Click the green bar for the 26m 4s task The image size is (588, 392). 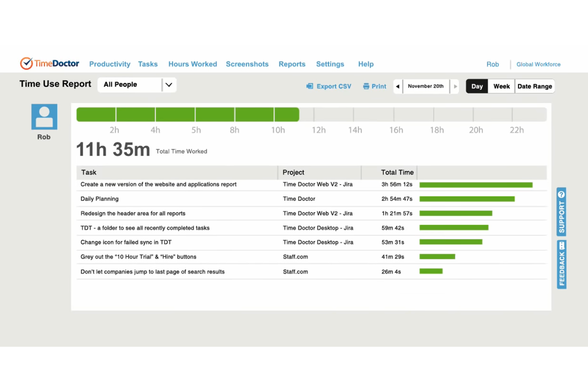click(x=431, y=271)
